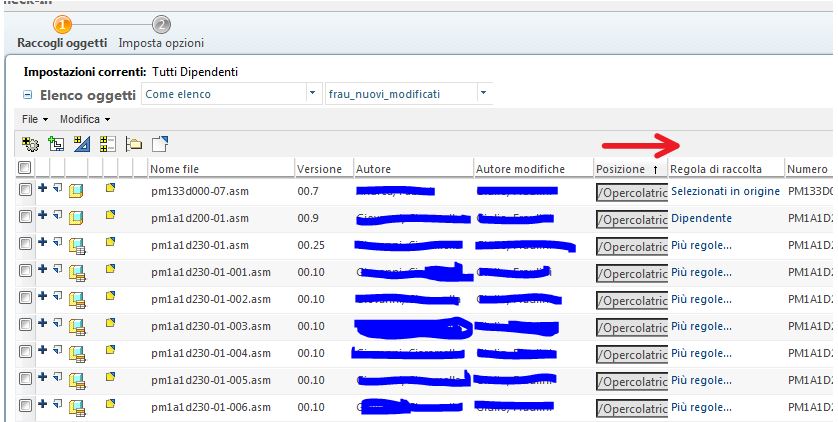
Task: Click the yellow note icon in row pm1a1d230-01-006.asm
Action: (110, 404)
